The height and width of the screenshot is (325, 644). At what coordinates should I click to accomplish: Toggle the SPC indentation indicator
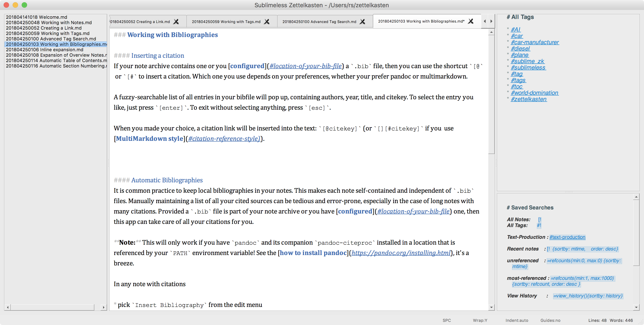click(447, 320)
